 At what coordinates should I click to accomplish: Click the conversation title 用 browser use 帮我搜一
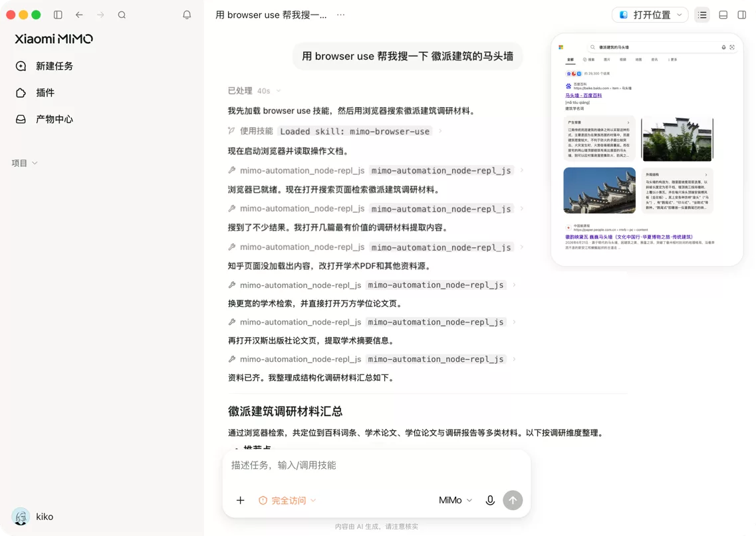point(271,15)
